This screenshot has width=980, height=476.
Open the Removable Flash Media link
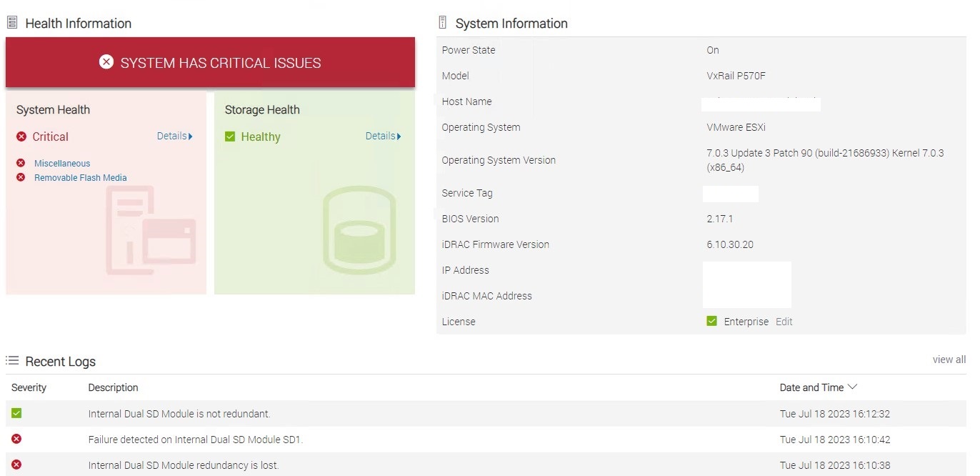click(80, 177)
